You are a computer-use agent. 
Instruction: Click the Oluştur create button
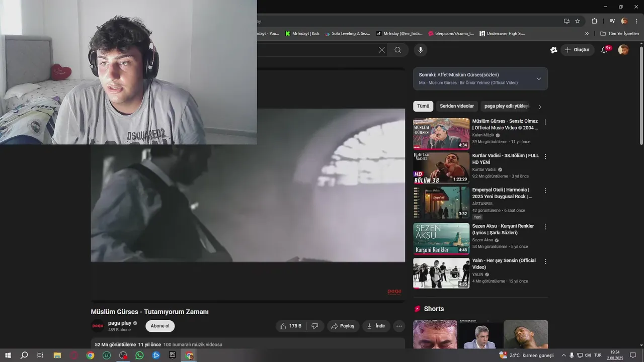click(x=577, y=50)
